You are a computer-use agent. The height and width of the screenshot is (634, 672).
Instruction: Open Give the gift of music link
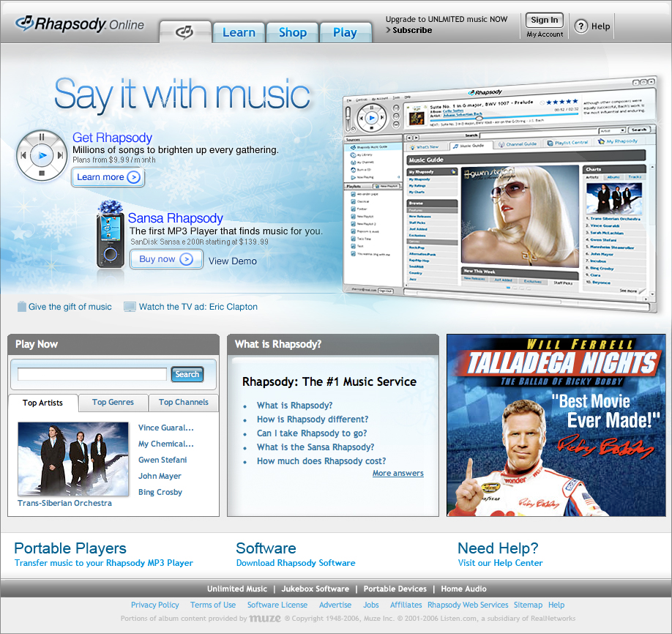click(x=70, y=307)
